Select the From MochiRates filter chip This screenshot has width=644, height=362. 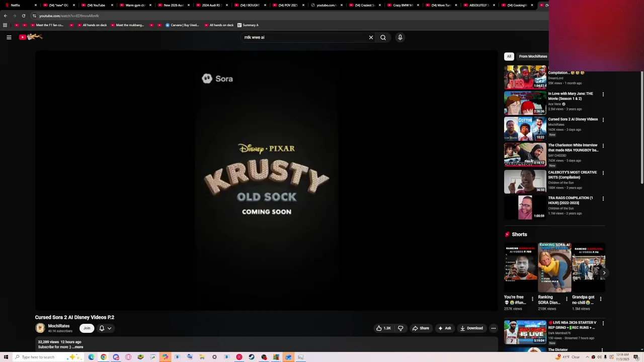tap(533, 56)
